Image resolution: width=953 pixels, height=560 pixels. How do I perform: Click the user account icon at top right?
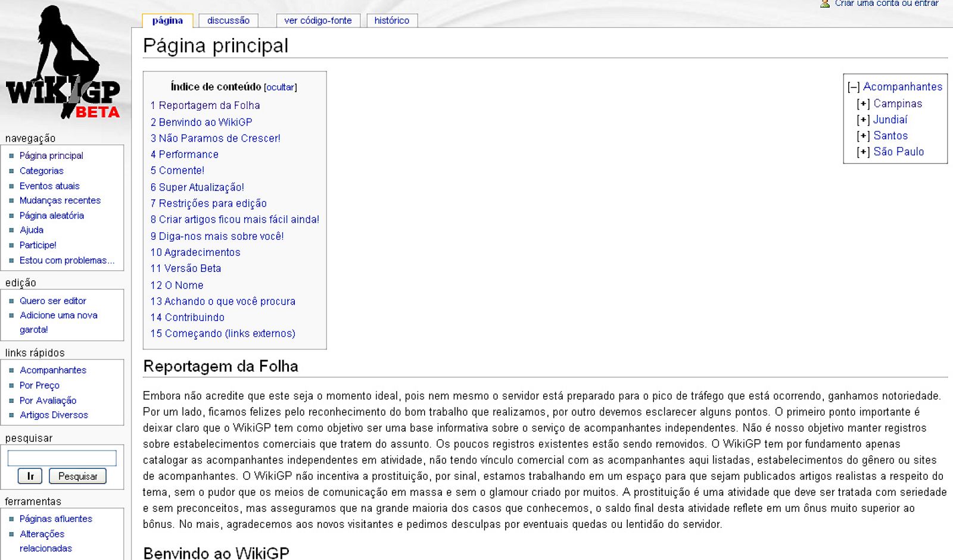824,4
